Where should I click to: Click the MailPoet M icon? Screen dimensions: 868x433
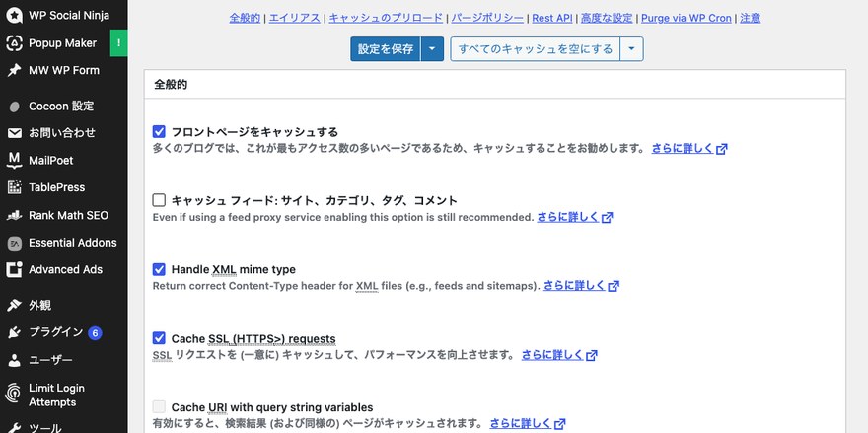[15, 161]
